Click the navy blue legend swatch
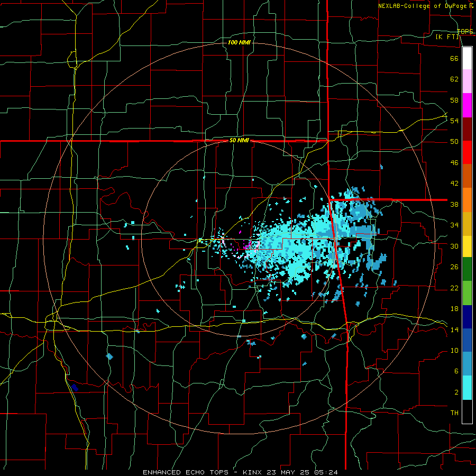Screen dimensions: 476x476 pos(467,317)
